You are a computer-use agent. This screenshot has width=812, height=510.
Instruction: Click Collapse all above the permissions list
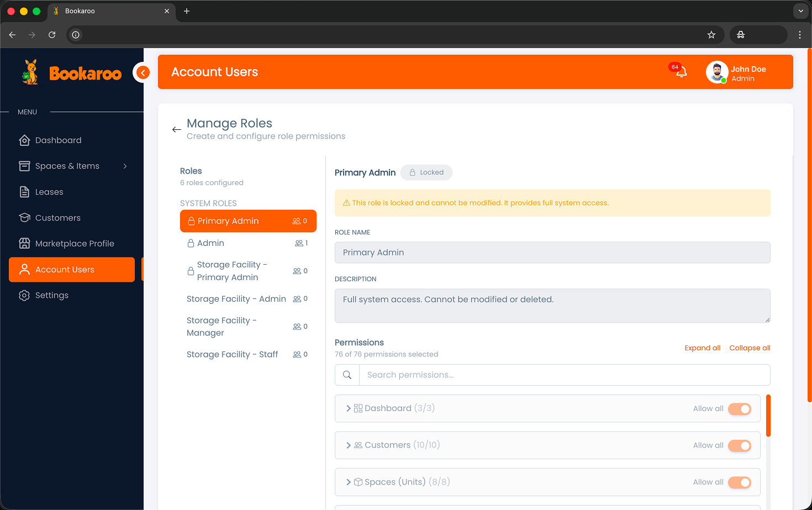[x=750, y=348]
